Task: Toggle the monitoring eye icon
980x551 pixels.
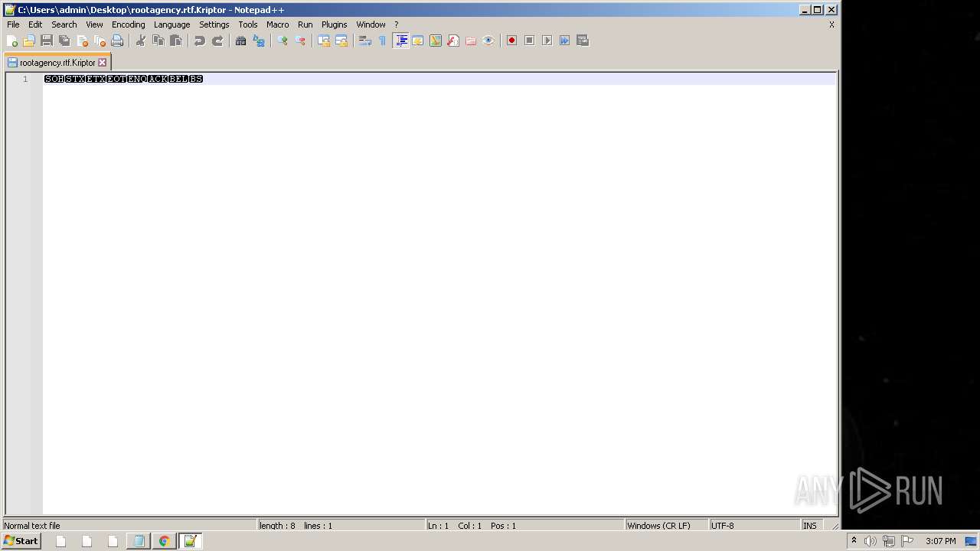Action: (488, 41)
